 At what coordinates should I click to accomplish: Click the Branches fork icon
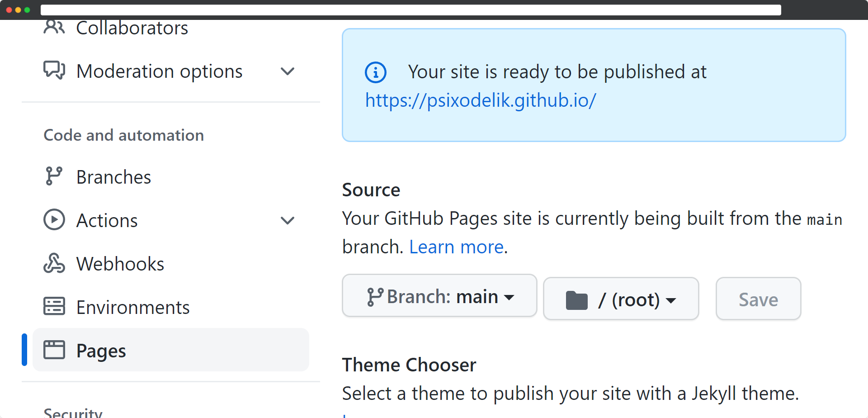coord(54,176)
